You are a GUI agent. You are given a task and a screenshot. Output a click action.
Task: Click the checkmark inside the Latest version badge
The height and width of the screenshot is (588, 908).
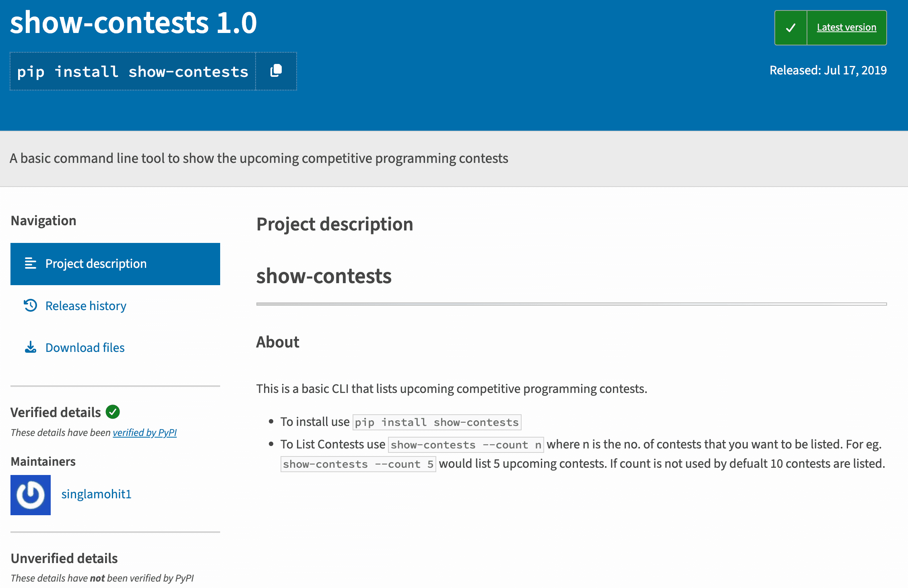pos(790,27)
